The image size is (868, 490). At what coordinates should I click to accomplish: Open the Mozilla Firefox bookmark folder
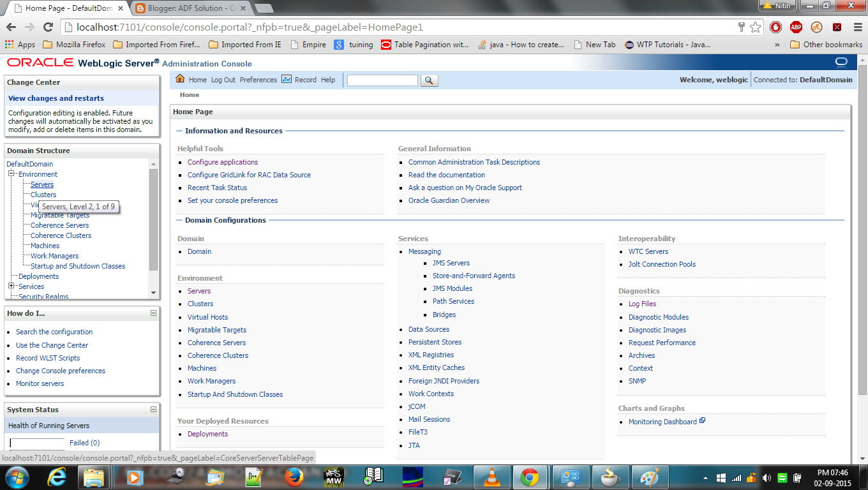(x=75, y=45)
